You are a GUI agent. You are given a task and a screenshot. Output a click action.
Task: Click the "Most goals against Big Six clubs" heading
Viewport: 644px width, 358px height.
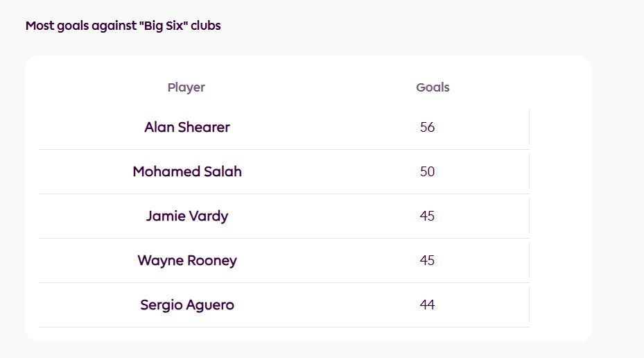pyautogui.click(x=123, y=26)
